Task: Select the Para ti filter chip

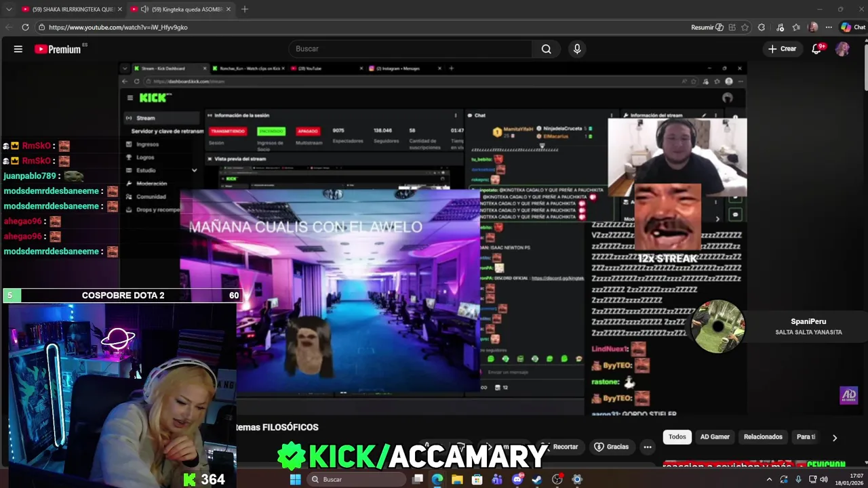Action: [x=806, y=437]
